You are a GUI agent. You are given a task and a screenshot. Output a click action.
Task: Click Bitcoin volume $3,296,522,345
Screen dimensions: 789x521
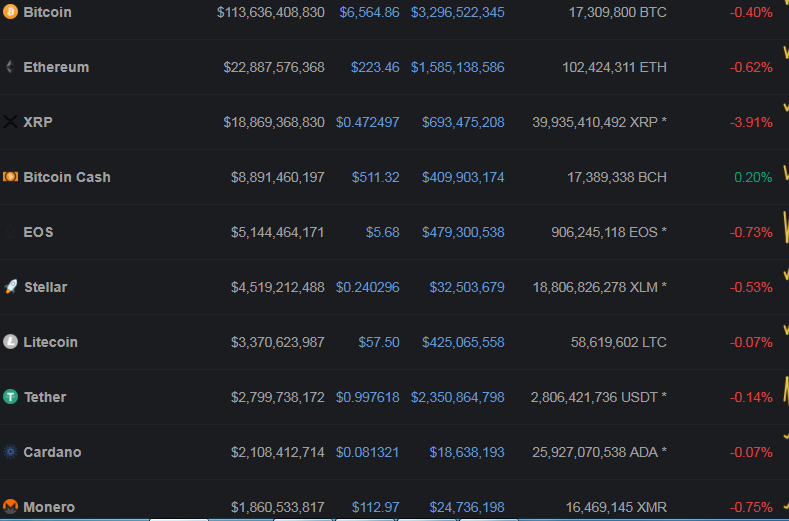(457, 12)
